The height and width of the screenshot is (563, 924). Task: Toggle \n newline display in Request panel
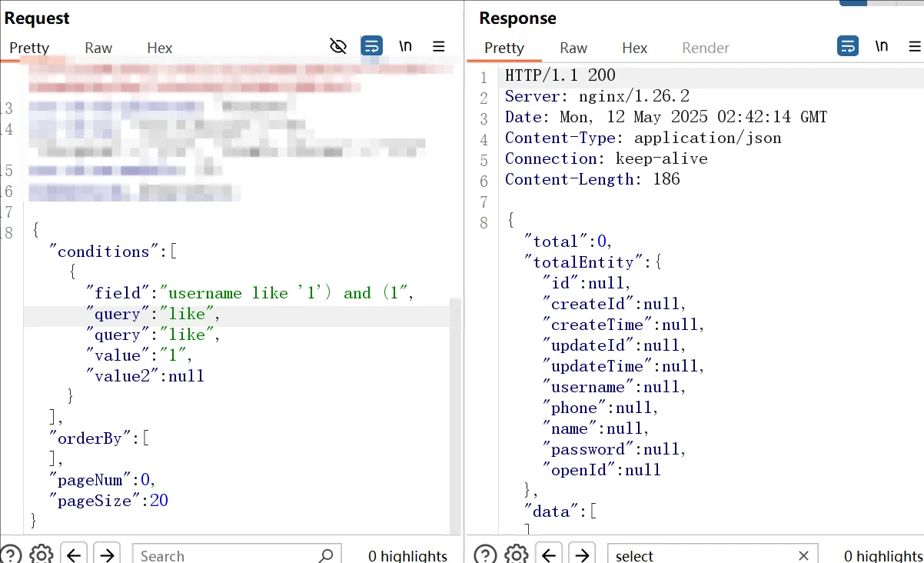[405, 46]
